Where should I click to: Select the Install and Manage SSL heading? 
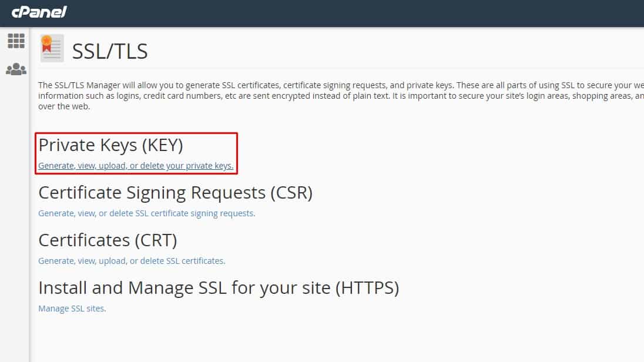219,288
